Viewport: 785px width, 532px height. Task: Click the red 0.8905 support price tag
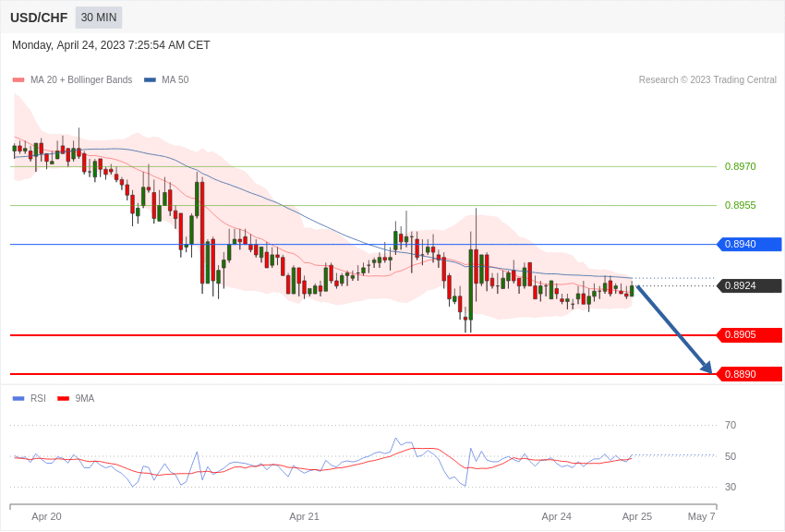tap(749, 335)
